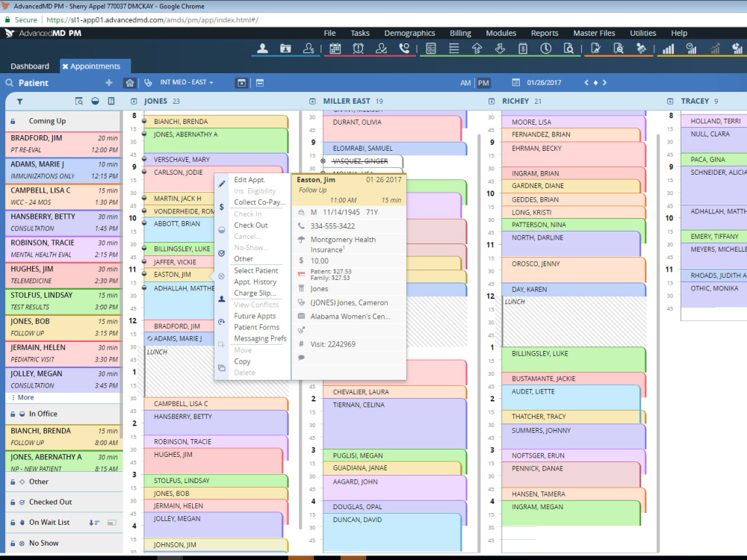The height and width of the screenshot is (560, 747).
Task: Click the phone call toolbar icon
Action: 404,49
